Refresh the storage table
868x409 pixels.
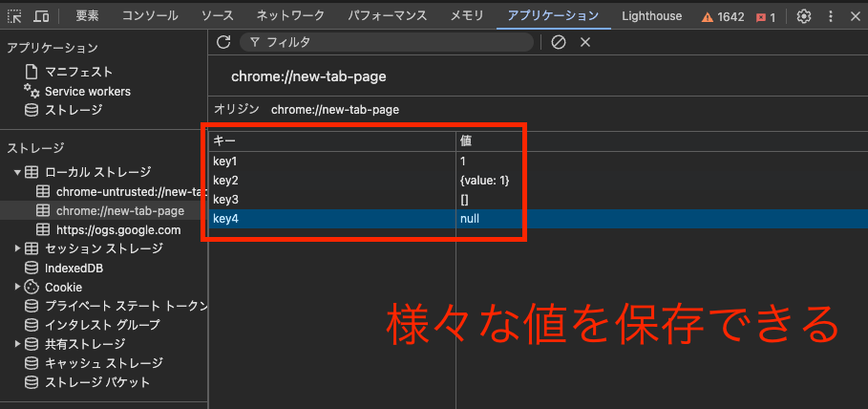tap(223, 42)
